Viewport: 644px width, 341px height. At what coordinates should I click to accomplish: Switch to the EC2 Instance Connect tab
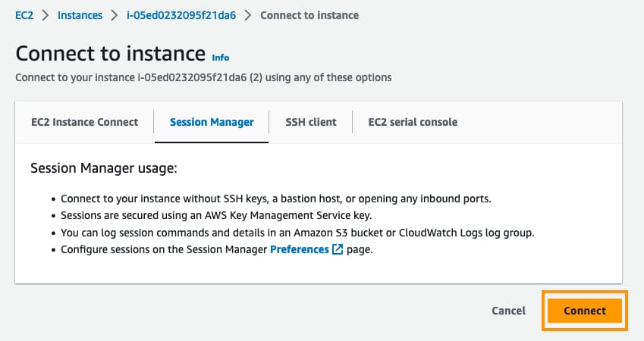click(x=84, y=122)
